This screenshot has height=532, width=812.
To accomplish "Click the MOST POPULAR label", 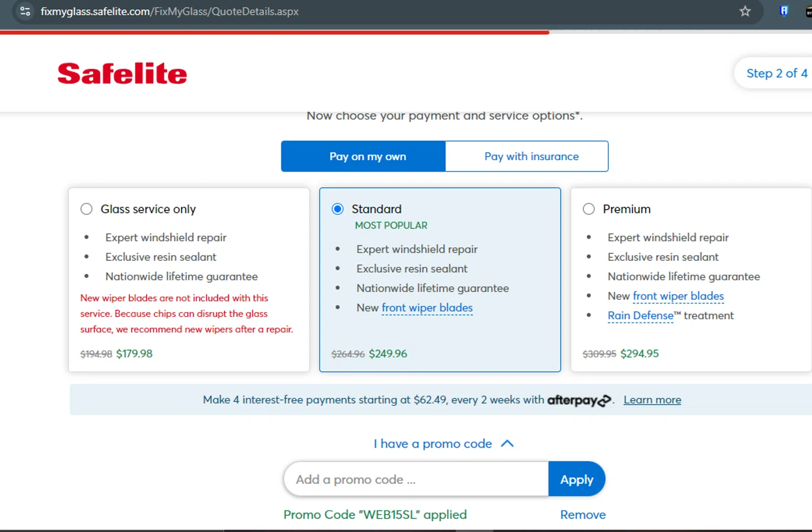I will [x=391, y=225].
